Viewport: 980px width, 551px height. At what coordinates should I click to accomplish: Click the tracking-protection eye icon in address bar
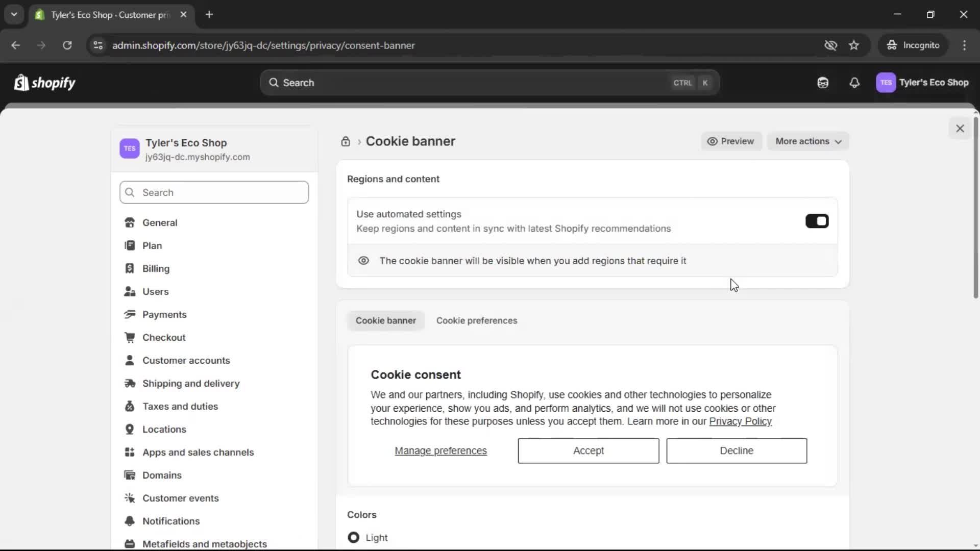830,45
